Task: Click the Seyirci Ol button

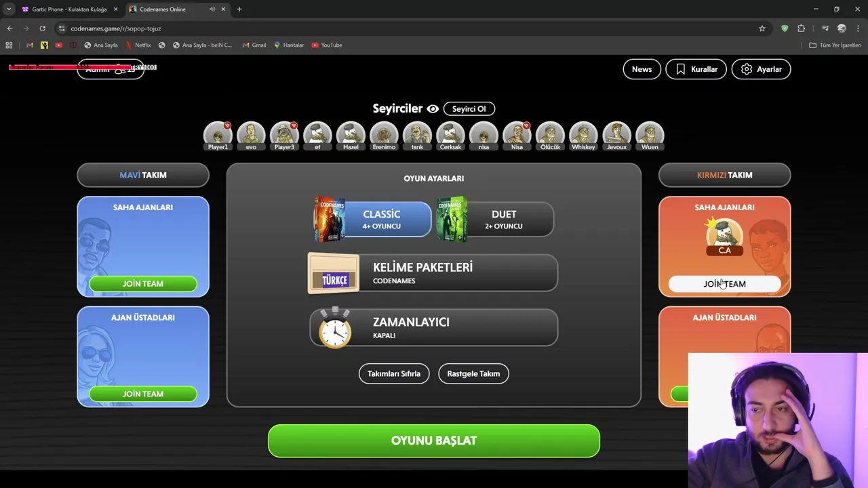Action: (469, 108)
